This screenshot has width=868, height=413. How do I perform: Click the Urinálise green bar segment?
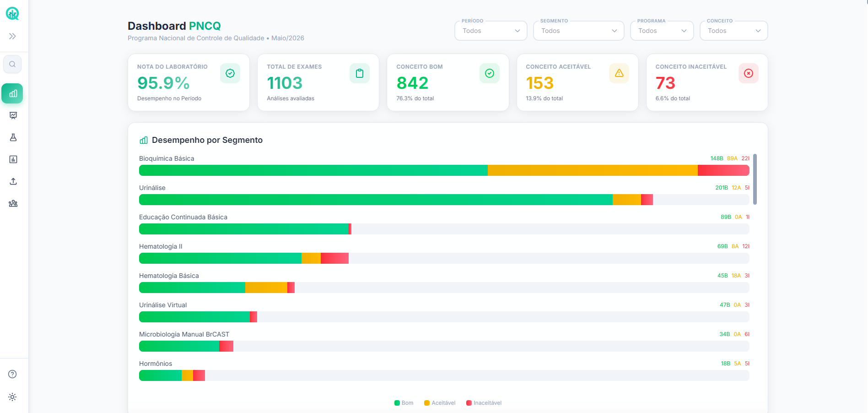(x=376, y=200)
